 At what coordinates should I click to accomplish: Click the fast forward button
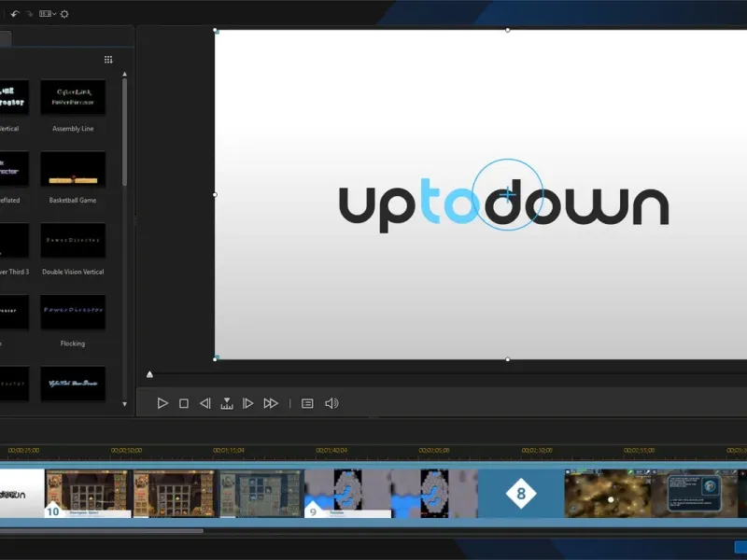pyautogui.click(x=271, y=403)
